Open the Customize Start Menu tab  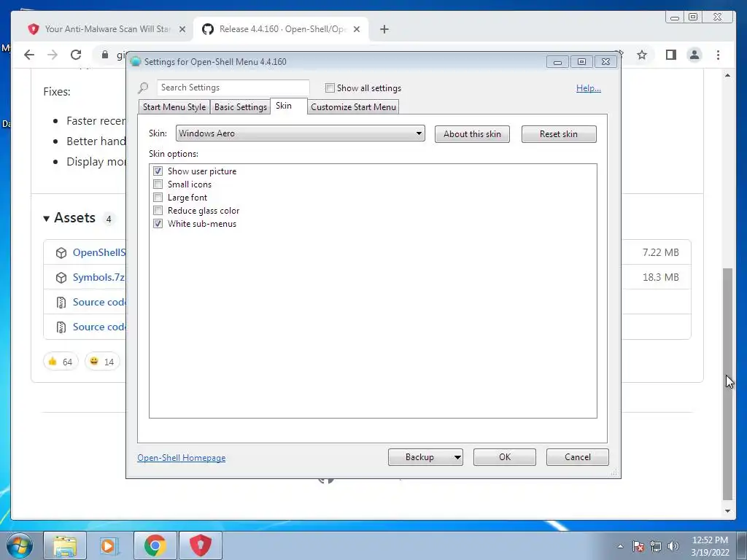353,106
